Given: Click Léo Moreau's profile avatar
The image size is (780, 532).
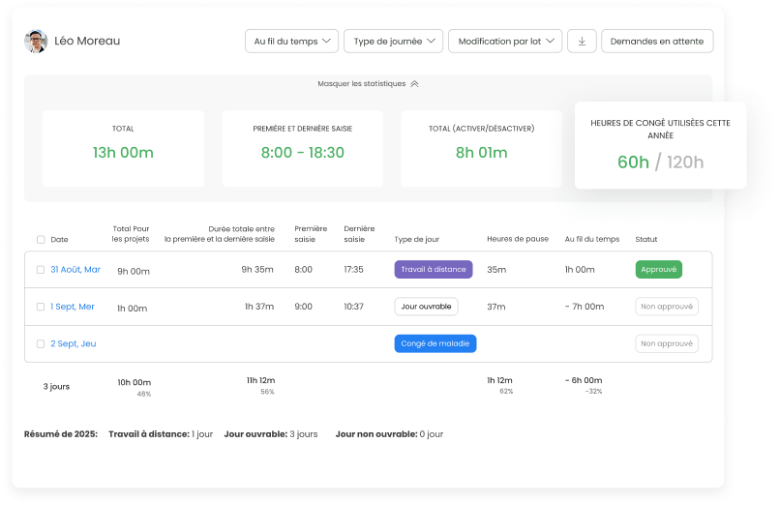Looking at the screenshot, I should pos(36,41).
